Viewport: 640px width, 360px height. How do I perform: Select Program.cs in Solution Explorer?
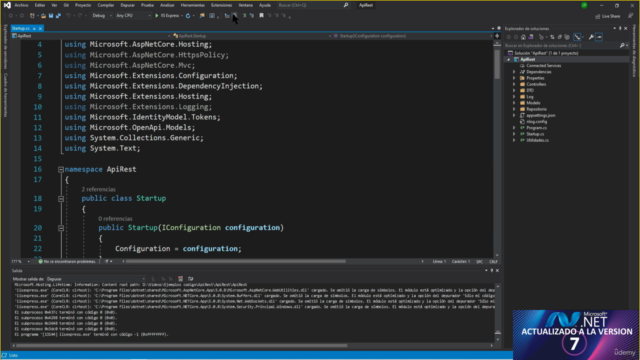[536, 128]
